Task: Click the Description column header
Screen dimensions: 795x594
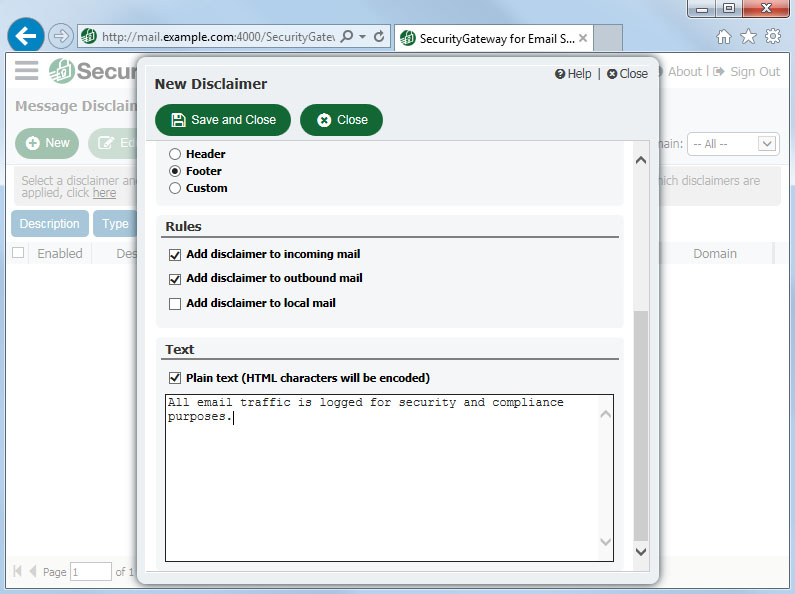Action: 50,224
